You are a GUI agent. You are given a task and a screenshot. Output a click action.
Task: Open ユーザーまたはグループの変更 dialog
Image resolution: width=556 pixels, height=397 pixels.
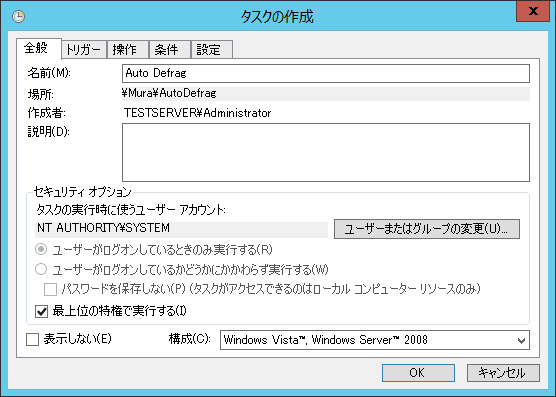click(427, 229)
